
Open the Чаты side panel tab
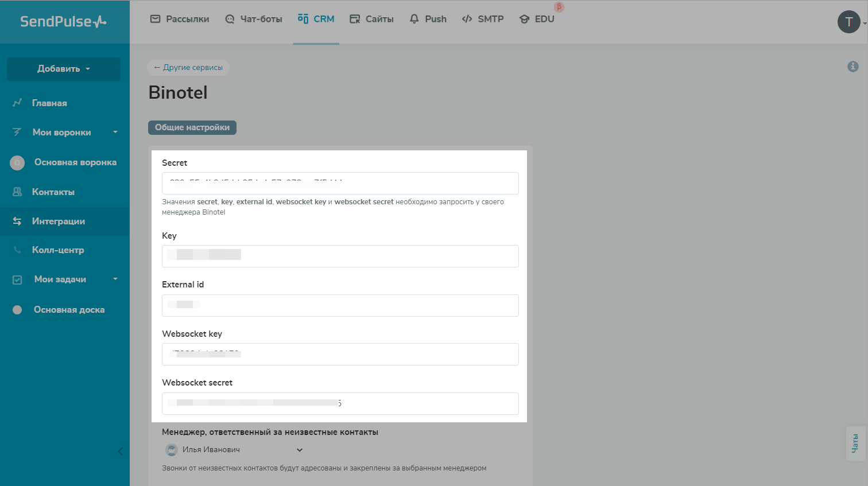[855, 443]
